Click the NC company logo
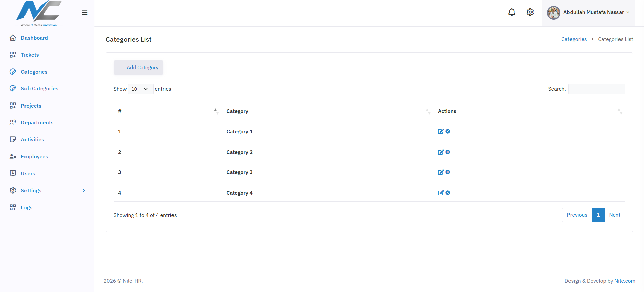 pos(39,13)
